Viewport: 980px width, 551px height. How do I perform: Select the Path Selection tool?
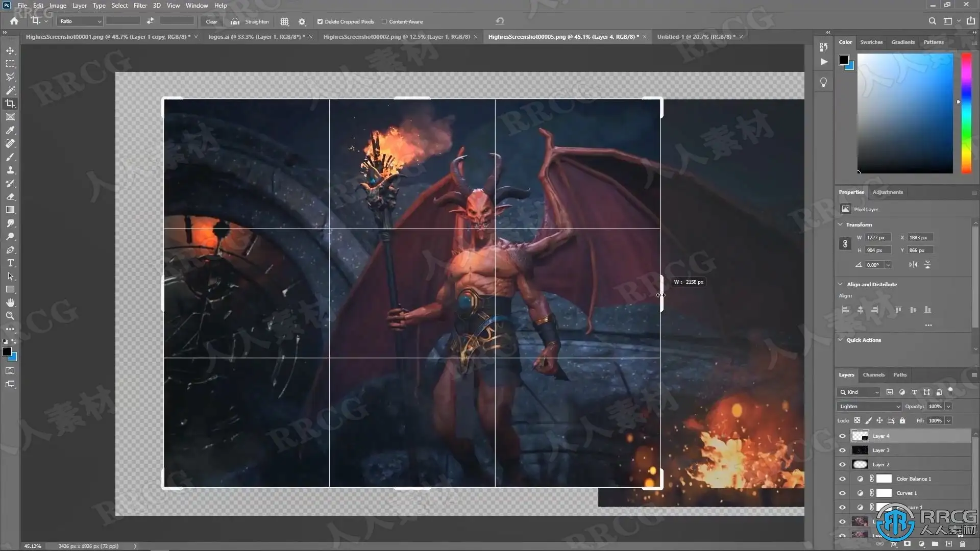click(x=10, y=276)
